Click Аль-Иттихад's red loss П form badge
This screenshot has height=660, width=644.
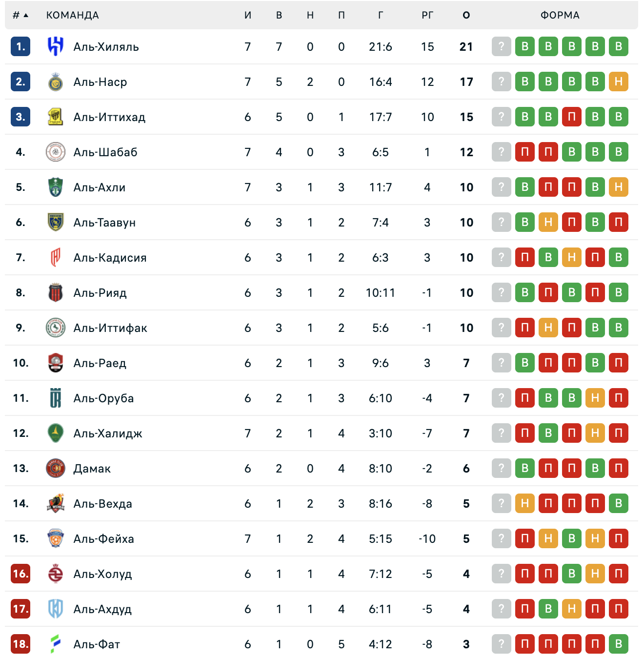pyautogui.click(x=572, y=117)
